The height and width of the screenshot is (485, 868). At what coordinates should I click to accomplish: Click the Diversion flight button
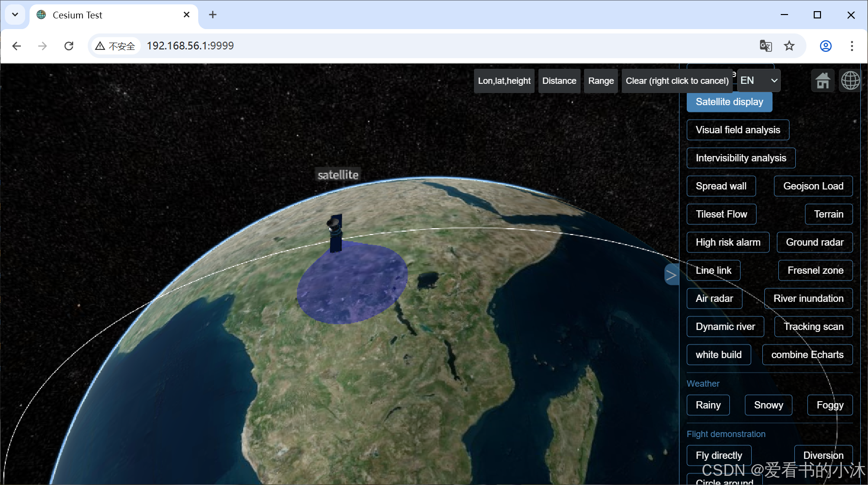823,455
